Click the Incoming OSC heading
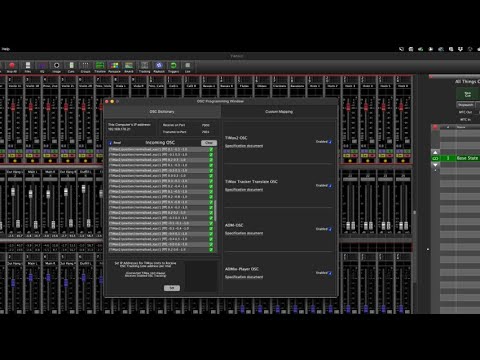480x360 pixels. click(x=160, y=143)
